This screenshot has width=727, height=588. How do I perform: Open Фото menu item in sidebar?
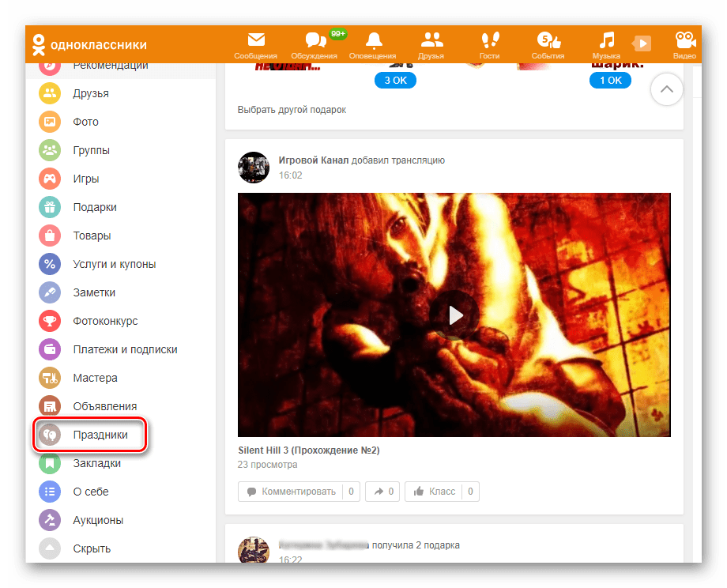(86, 122)
